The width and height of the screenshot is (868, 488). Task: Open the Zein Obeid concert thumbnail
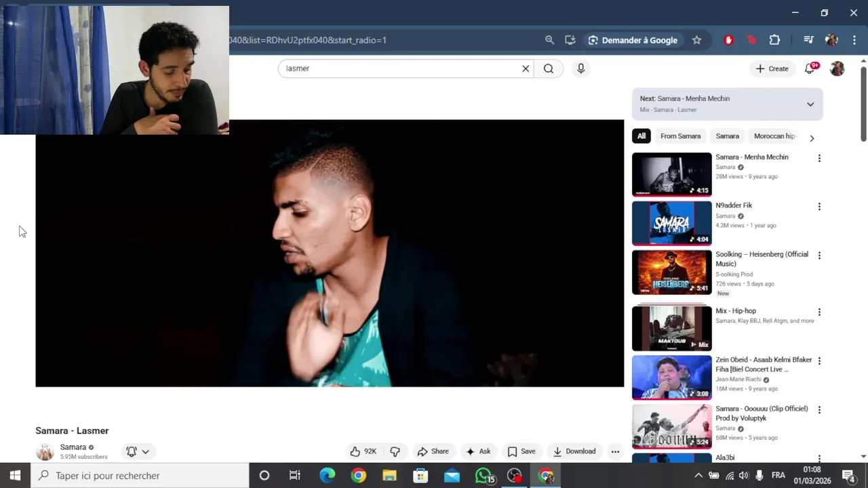[x=672, y=378]
